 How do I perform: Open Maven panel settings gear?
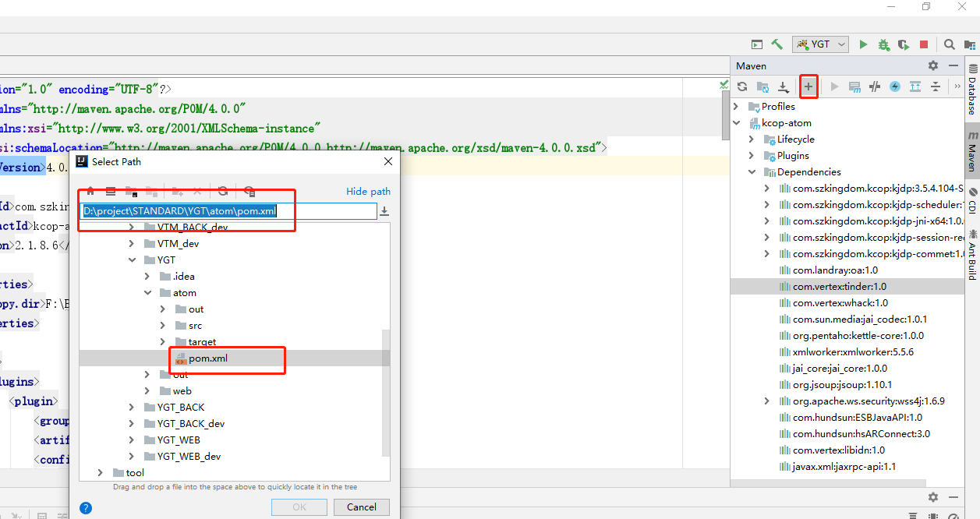pyautogui.click(x=933, y=65)
